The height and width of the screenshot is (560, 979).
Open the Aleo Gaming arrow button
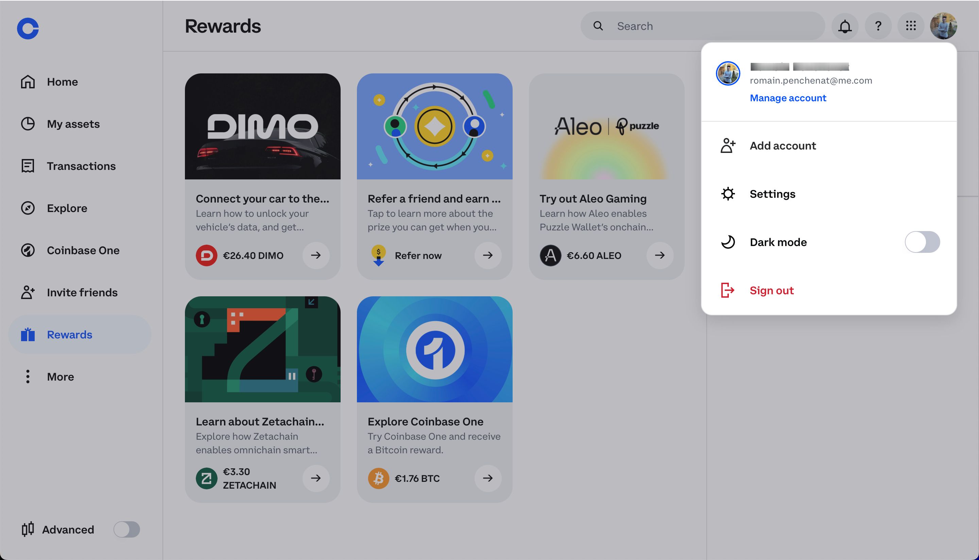coord(660,255)
